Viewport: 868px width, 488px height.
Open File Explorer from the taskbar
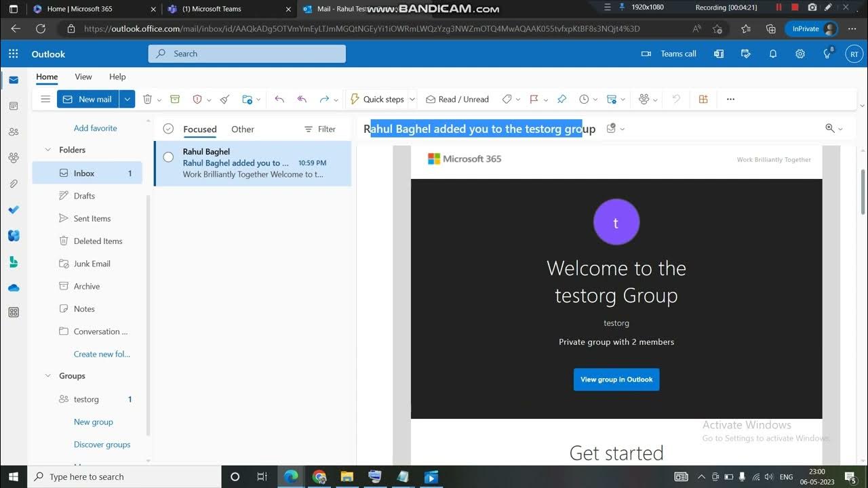[x=347, y=476]
